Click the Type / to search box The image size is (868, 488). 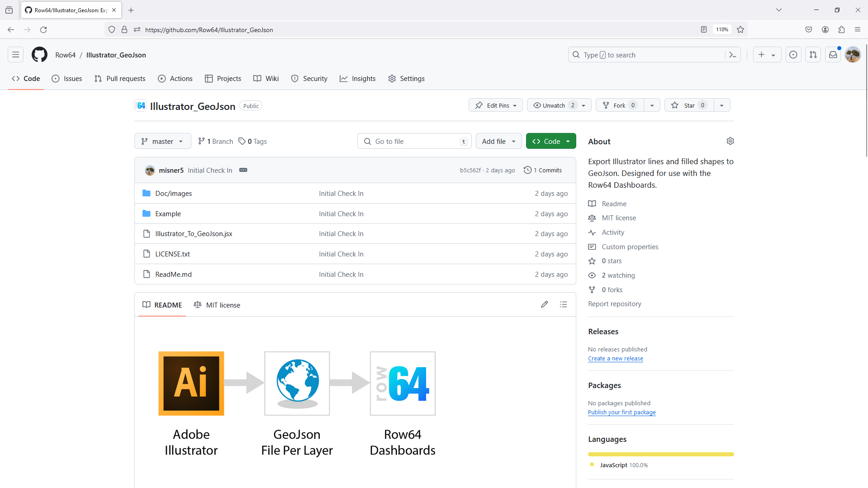[x=647, y=55]
